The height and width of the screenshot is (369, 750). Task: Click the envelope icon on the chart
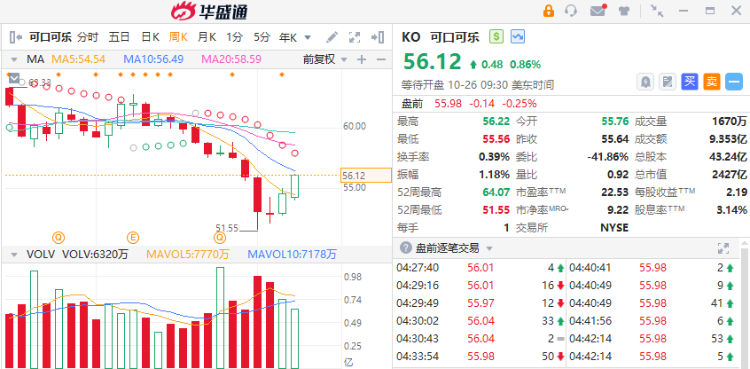point(14,78)
